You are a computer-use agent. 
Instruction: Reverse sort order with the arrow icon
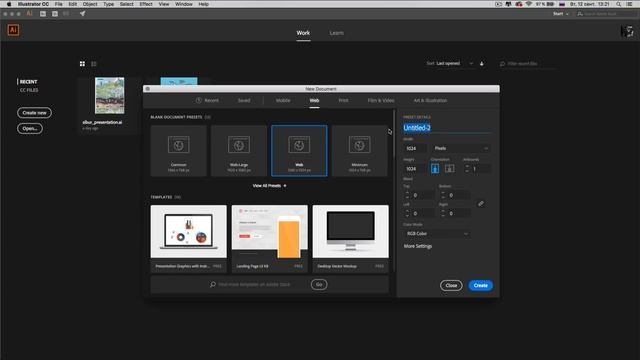[x=482, y=64]
